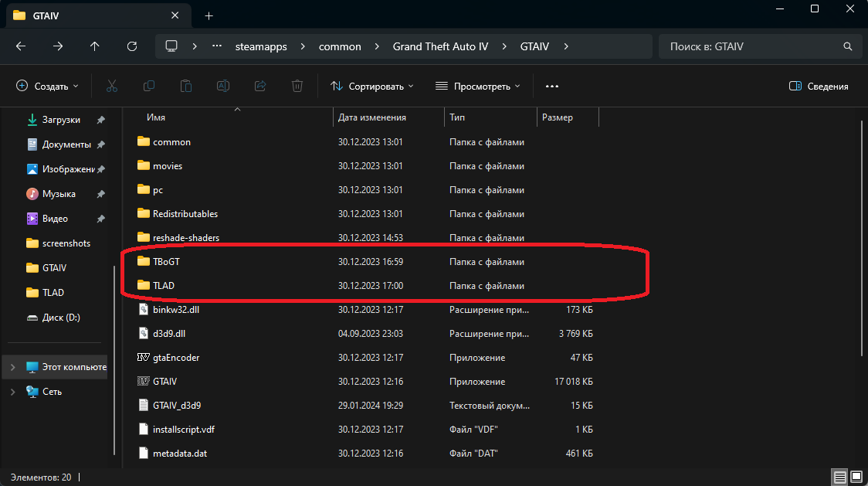868x486 pixels.
Task: Click the Delete trash icon
Action: [x=297, y=86]
